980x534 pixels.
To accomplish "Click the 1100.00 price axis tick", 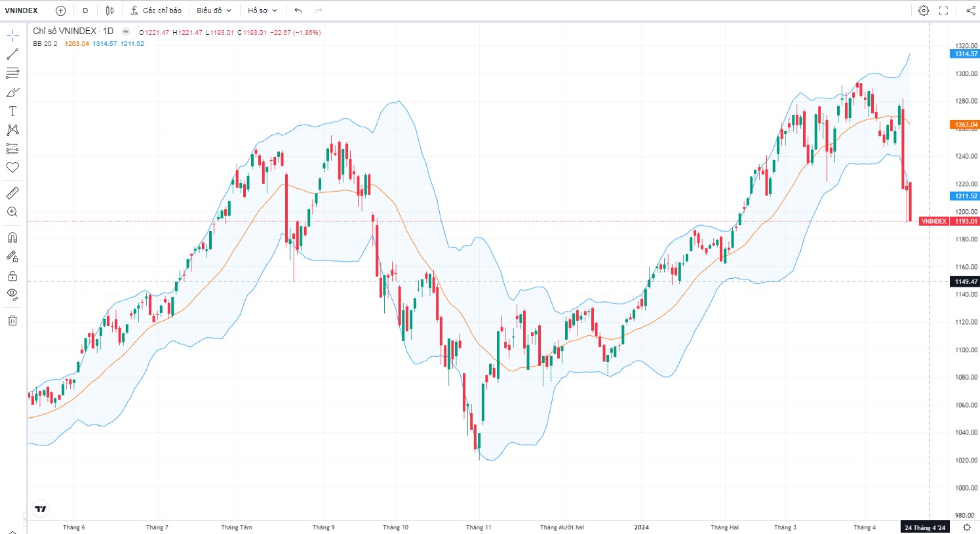I will 966,350.
